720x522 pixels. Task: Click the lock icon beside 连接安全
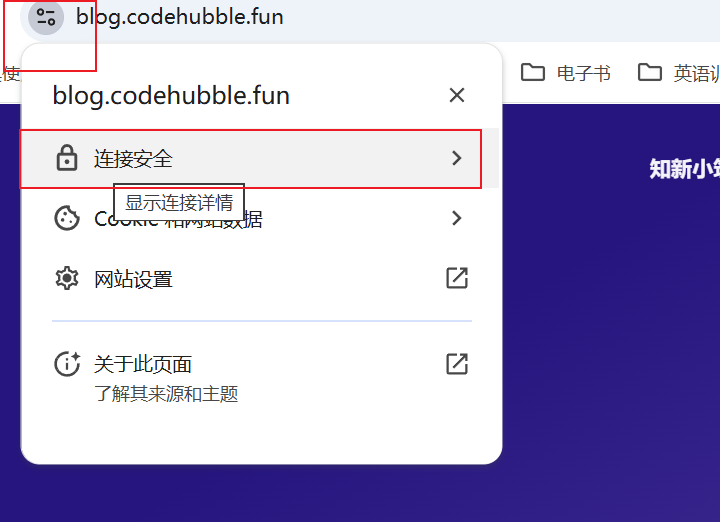coord(67,158)
